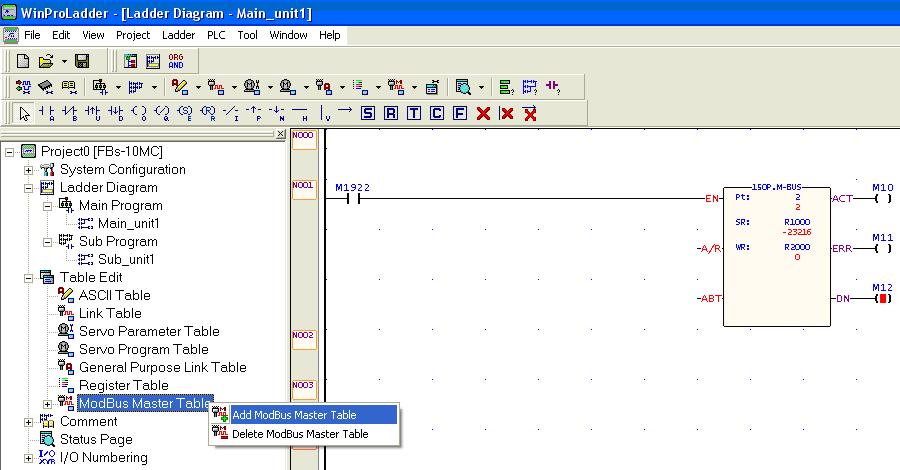Viewport: 900px width, 470px height.
Task: Open Servo Program Table tree item
Action: point(143,349)
